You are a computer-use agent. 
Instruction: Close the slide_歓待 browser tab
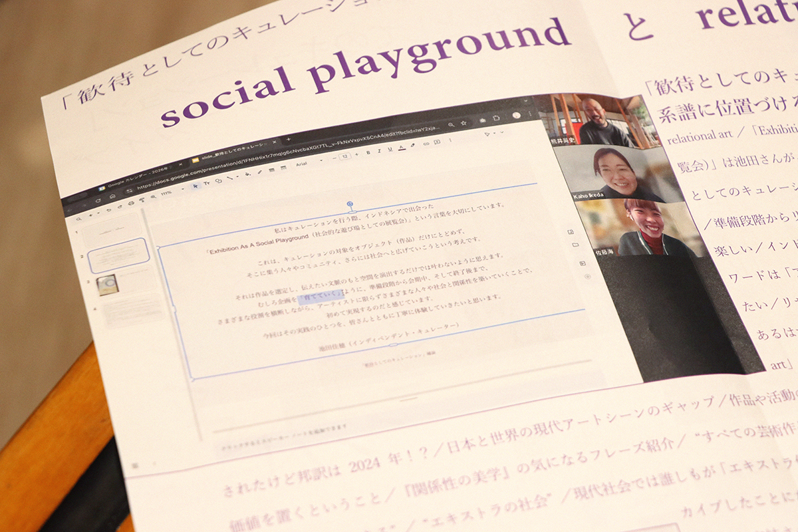274,142
